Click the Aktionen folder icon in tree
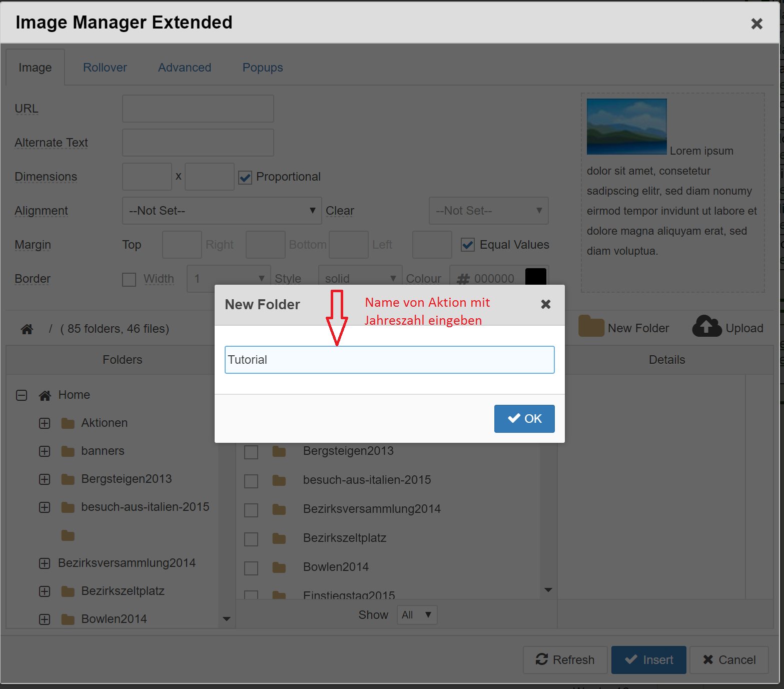The height and width of the screenshot is (689, 784). click(68, 423)
